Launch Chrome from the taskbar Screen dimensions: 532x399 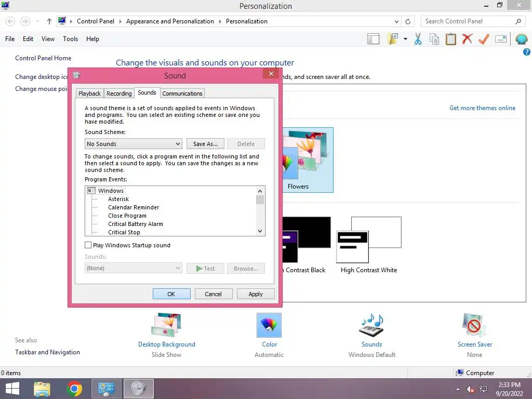[74, 389]
